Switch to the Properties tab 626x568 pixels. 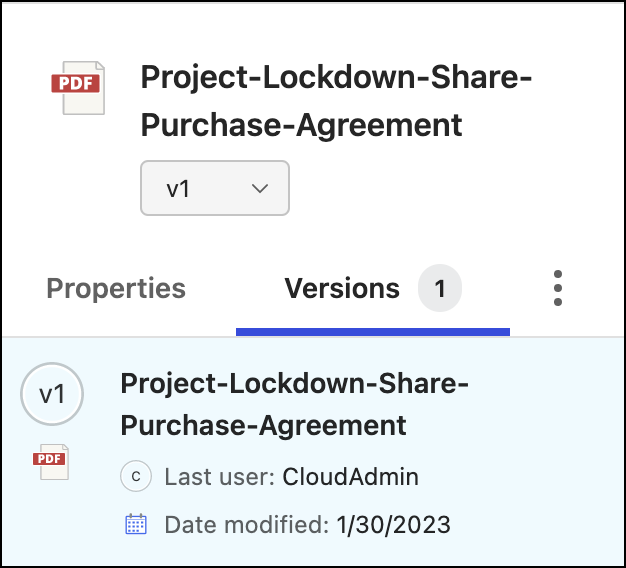pyautogui.click(x=116, y=289)
